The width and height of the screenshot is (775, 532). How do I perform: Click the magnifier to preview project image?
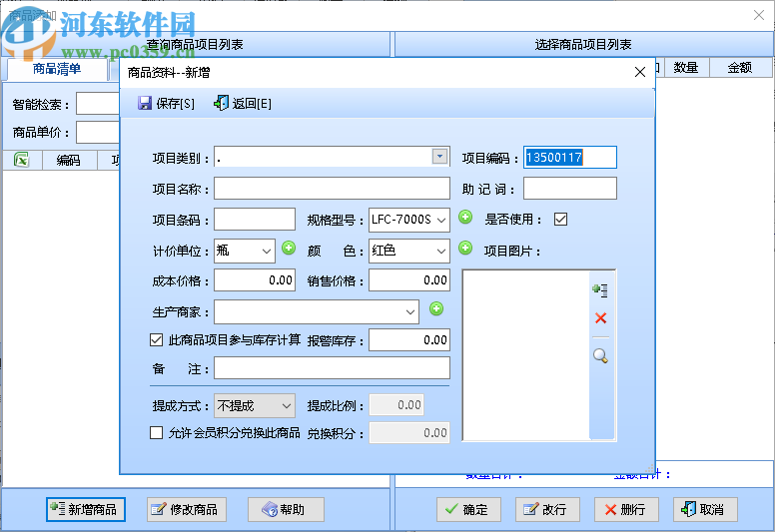(600, 355)
